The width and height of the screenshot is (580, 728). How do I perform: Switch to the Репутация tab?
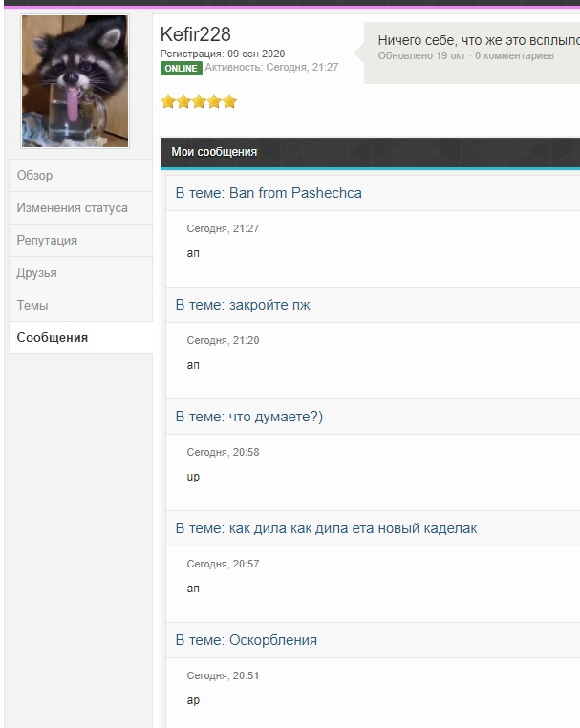click(x=81, y=241)
